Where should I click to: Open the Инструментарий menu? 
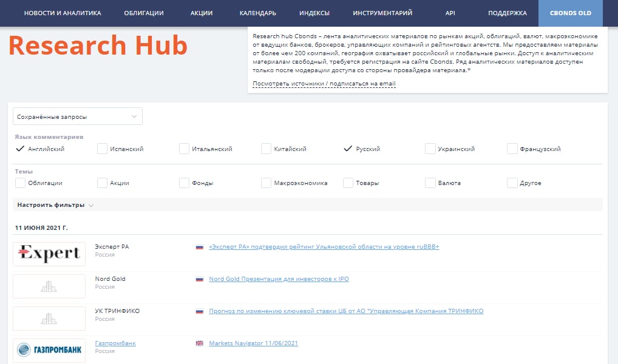[x=382, y=13]
